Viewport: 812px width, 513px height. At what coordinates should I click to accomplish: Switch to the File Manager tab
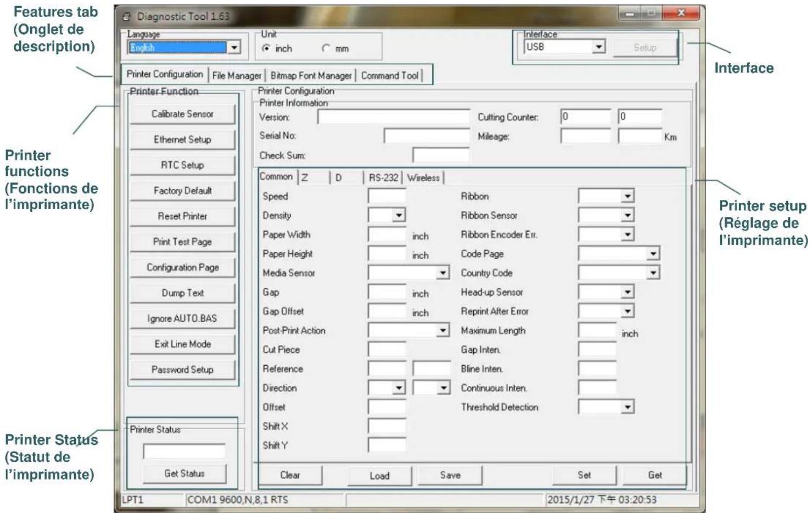237,76
